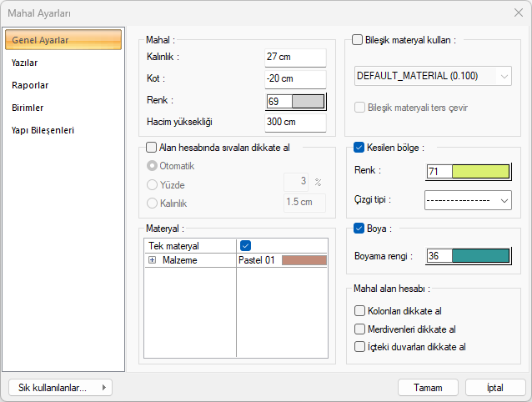Expand the Malzeme tree node

153,260
